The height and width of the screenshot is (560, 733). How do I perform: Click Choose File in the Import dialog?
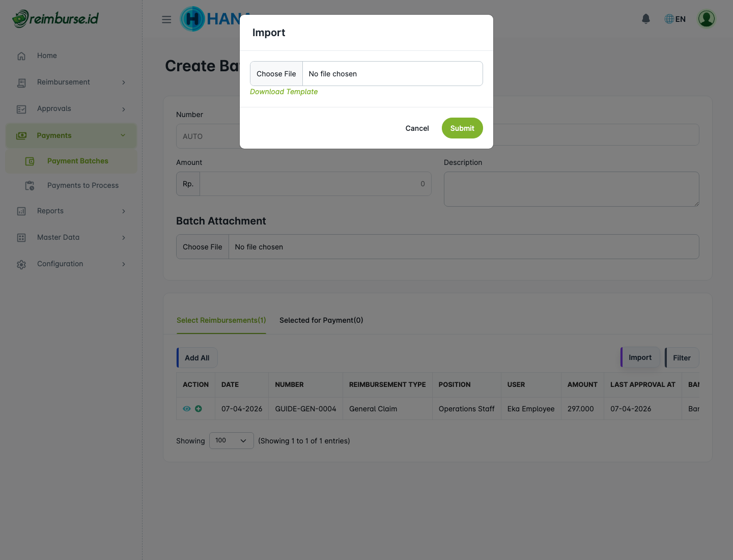276,73
